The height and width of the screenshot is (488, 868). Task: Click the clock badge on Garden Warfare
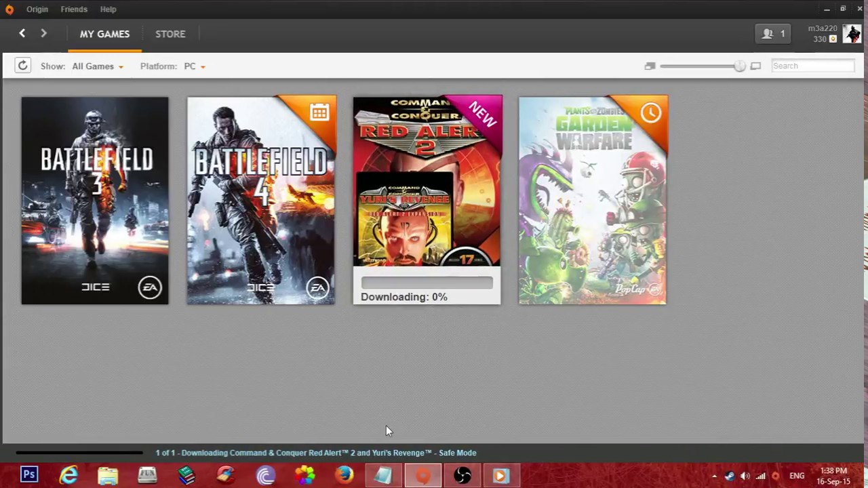coord(650,113)
